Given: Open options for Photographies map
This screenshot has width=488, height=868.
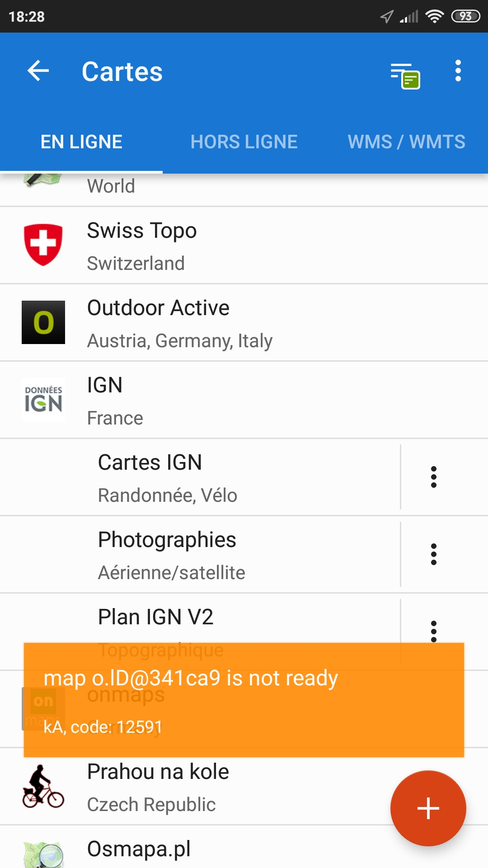Looking at the screenshot, I should coord(434,554).
